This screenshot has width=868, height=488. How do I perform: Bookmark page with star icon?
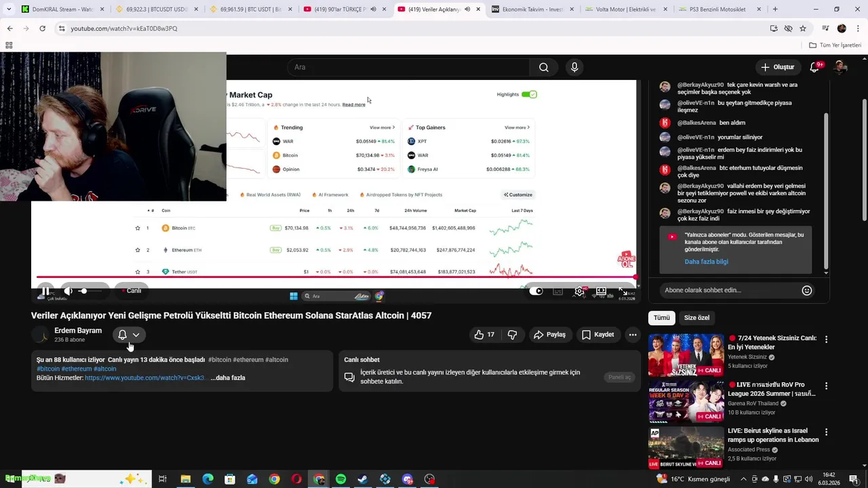tap(803, 28)
